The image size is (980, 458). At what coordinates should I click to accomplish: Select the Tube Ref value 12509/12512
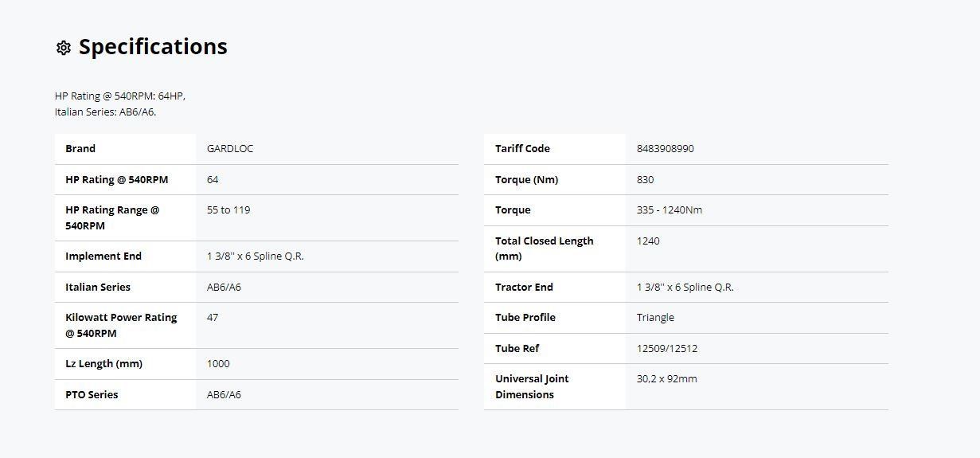tap(666, 349)
